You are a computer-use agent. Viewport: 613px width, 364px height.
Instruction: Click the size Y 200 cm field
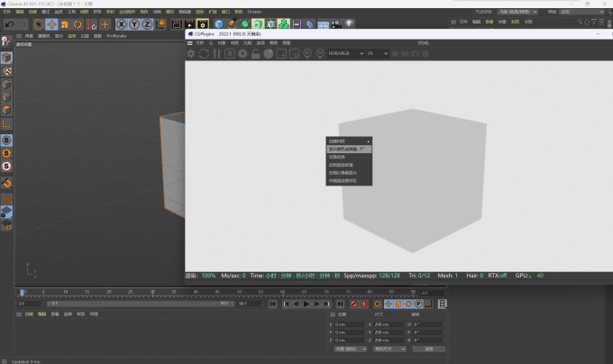click(x=389, y=332)
